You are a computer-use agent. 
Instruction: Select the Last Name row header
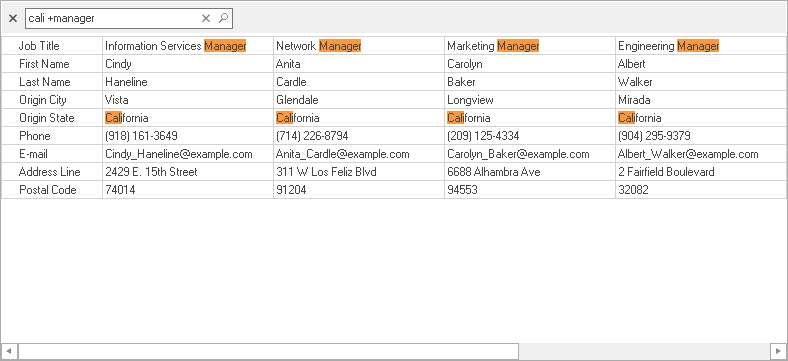52,82
